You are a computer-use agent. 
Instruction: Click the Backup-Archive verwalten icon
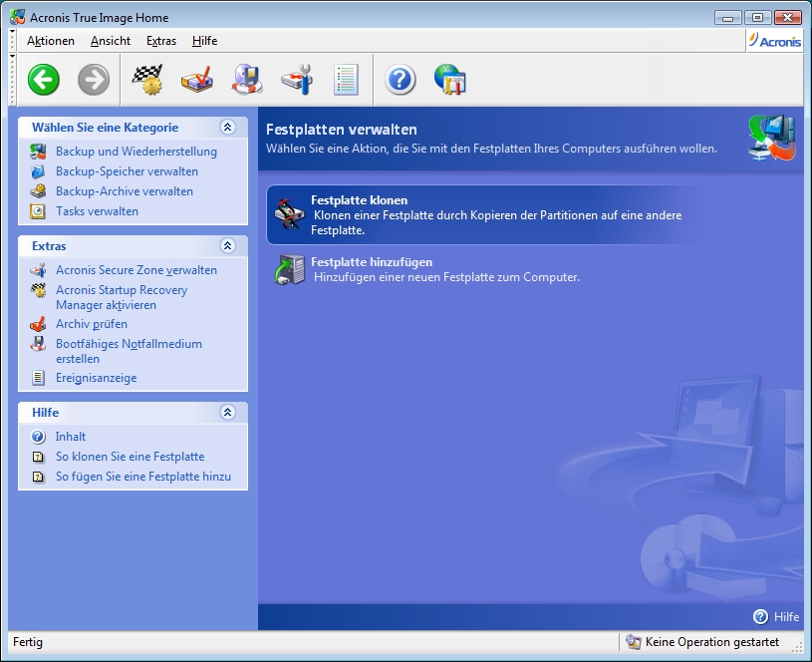tap(38, 191)
